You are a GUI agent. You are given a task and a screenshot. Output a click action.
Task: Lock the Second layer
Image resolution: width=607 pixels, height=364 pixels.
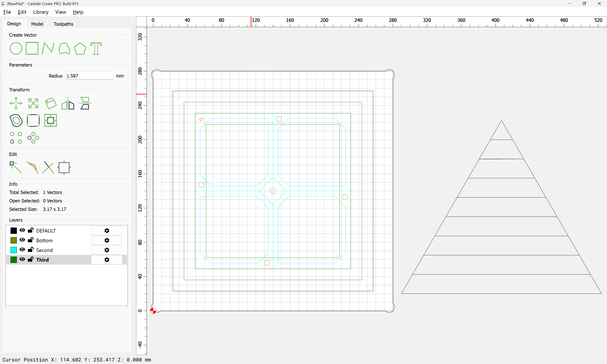click(31, 249)
